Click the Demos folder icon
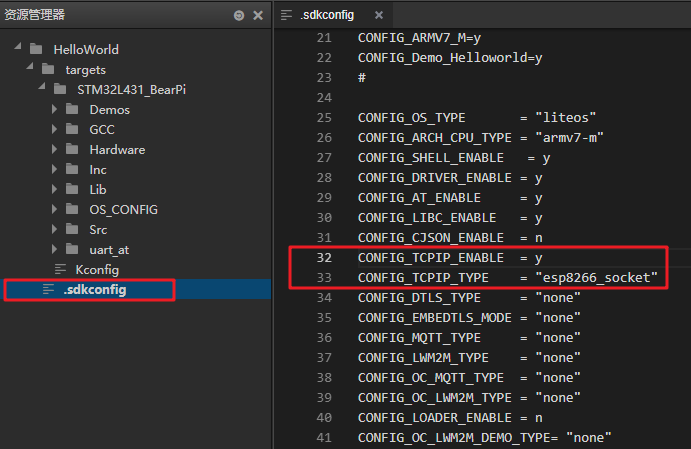This screenshot has height=449, width=691. (72, 109)
